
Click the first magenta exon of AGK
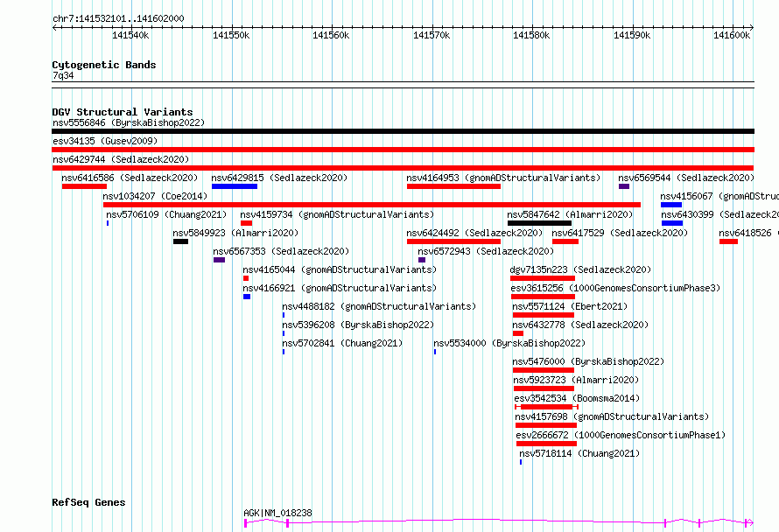pos(245,522)
